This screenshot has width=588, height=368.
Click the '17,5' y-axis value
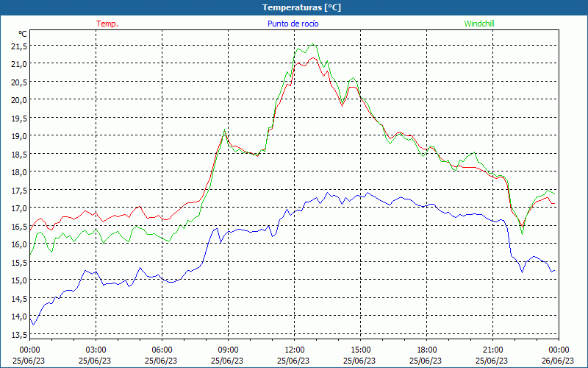(x=20, y=190)
